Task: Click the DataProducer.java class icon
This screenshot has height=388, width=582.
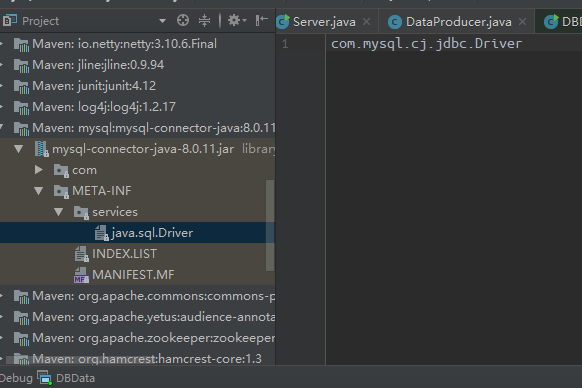Action: click(x=395, y=22)
